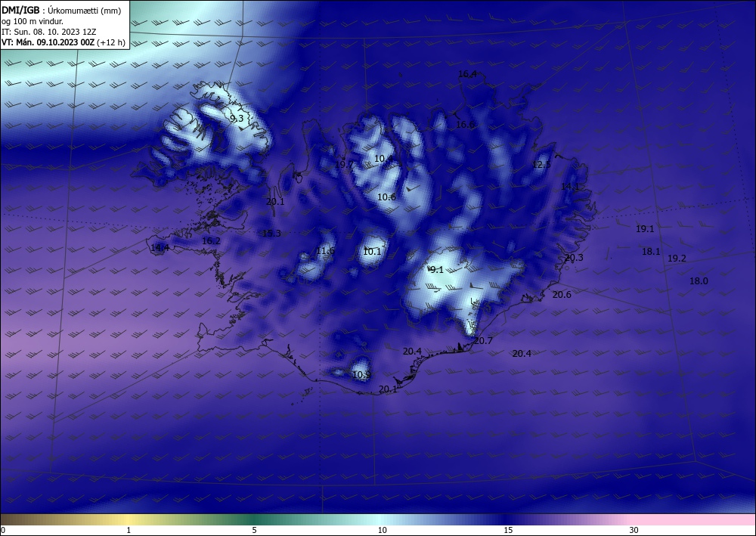Click the 20.3 value label
The height and width of the screenshot is (536, 756).
click(574, 257)
